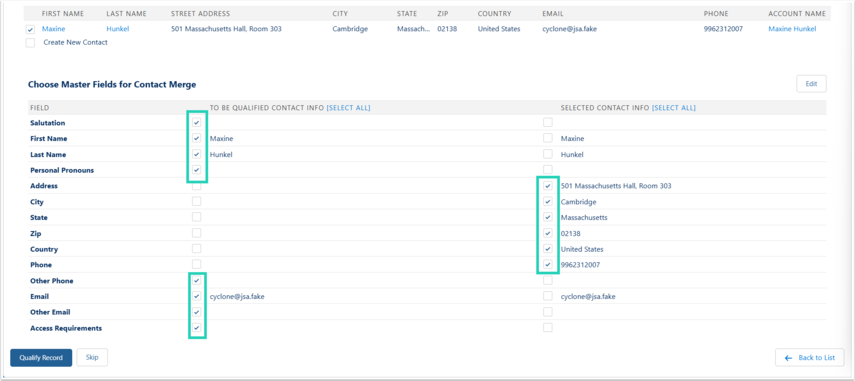Click the Account Name column header

pos(797,14)
